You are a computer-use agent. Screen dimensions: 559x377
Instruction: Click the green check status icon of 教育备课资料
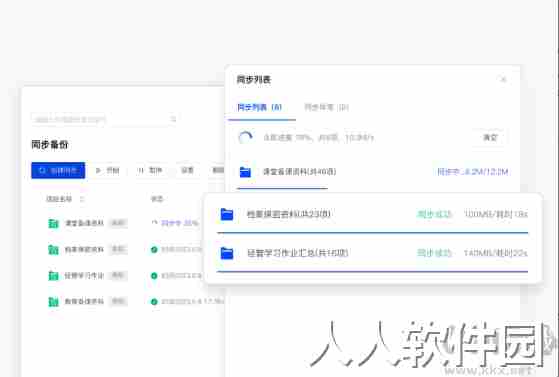point(154,301)
